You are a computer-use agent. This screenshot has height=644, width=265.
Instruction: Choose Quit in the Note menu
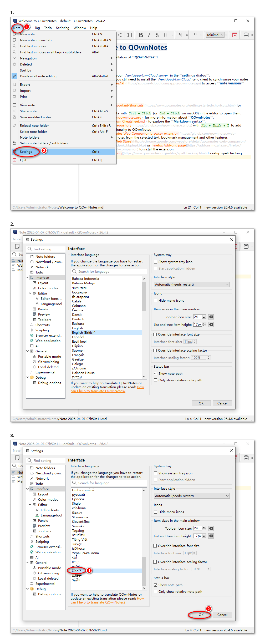pyautogui.click(x=63, y=160)
